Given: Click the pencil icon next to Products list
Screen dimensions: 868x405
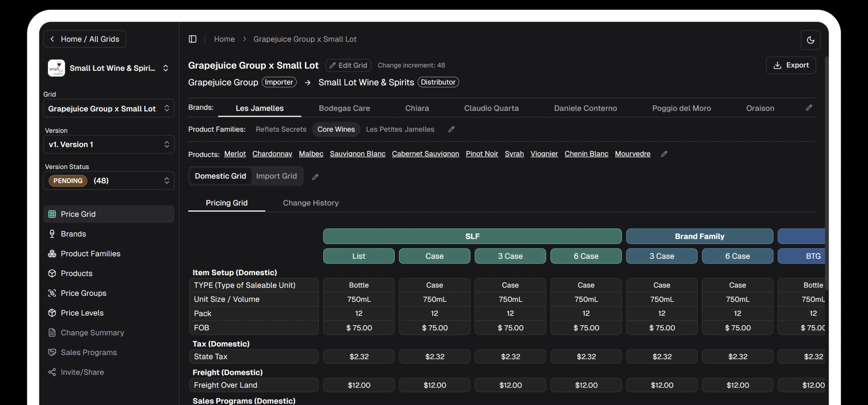Looking at the screenshot, I should pos(664,154).
